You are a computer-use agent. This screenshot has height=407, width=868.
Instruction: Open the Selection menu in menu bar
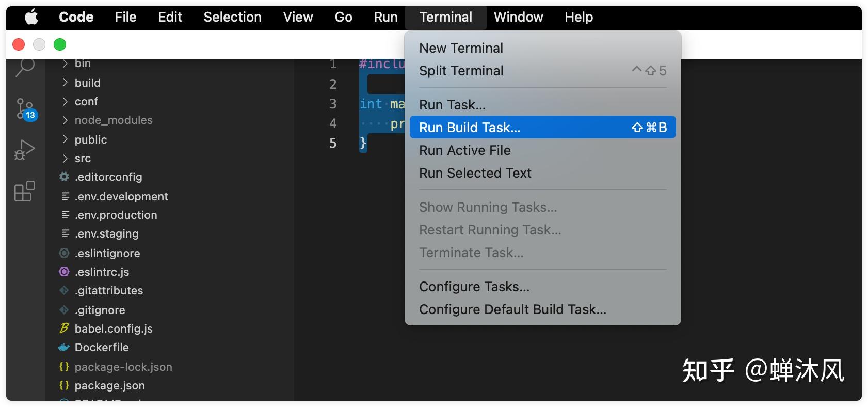pyautogui.click(x=232, y=18)
